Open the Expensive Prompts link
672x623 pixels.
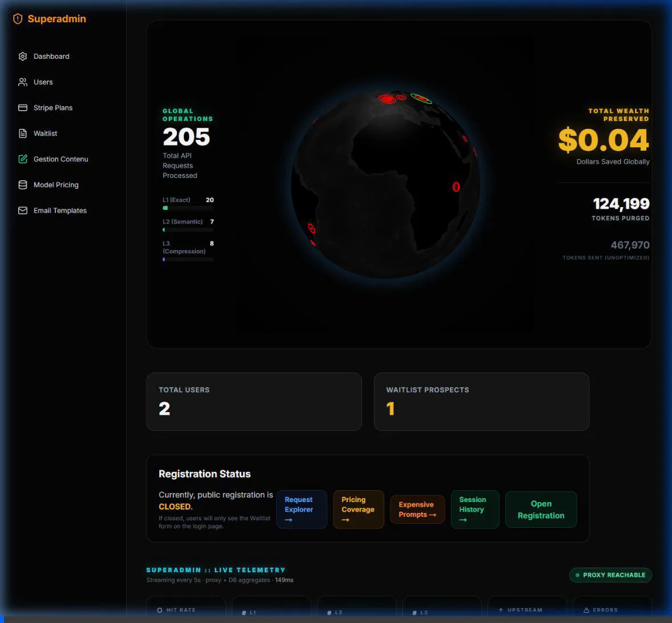tap(417, 509)
